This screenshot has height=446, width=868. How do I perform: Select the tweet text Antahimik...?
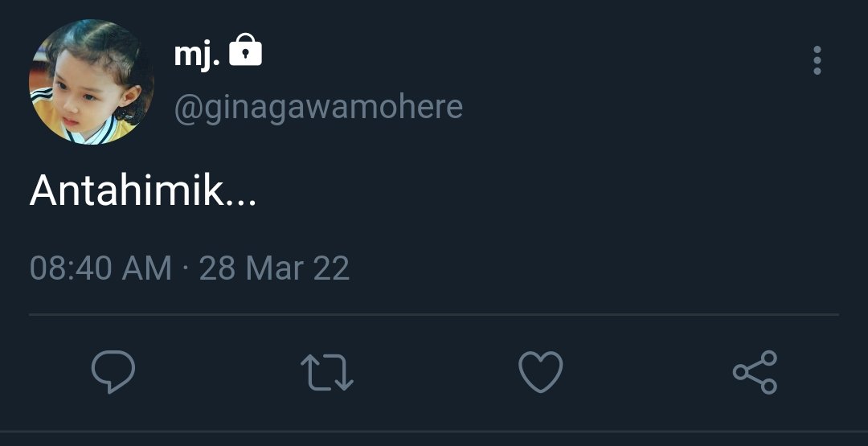pos(143,190)
